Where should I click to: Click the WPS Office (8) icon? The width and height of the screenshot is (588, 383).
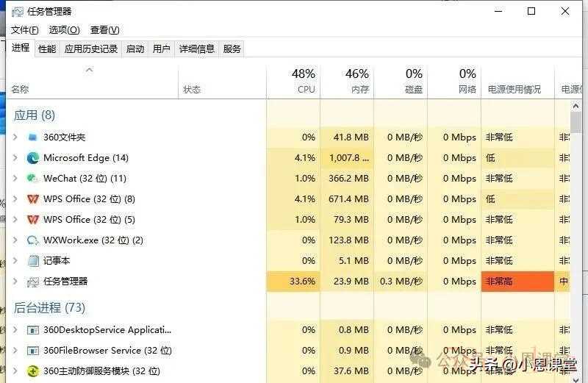tap(32, 198)
